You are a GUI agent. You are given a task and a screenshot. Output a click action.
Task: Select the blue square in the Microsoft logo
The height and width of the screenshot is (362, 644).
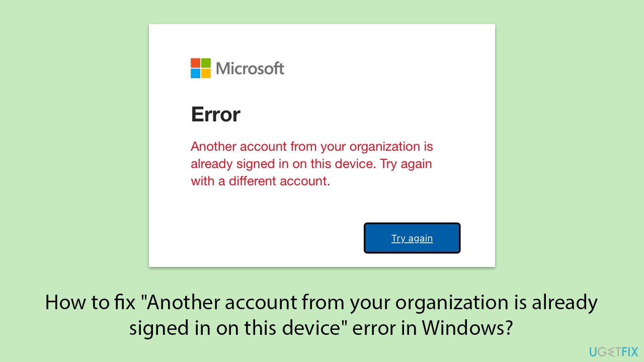[x=195, y=73]
